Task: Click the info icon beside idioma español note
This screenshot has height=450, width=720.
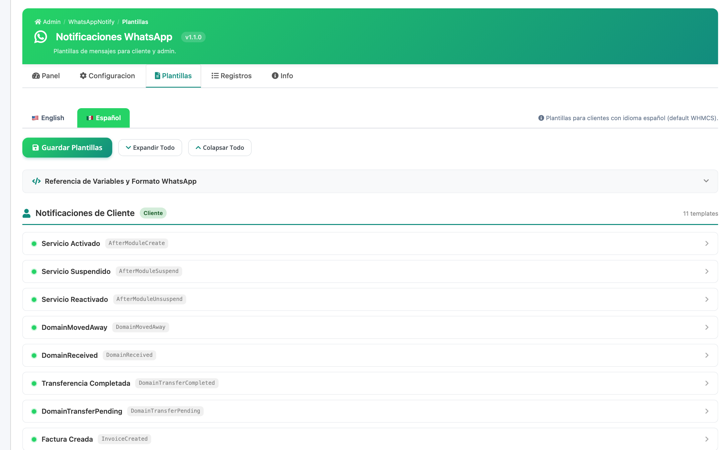Action: [x=541, y=118]
